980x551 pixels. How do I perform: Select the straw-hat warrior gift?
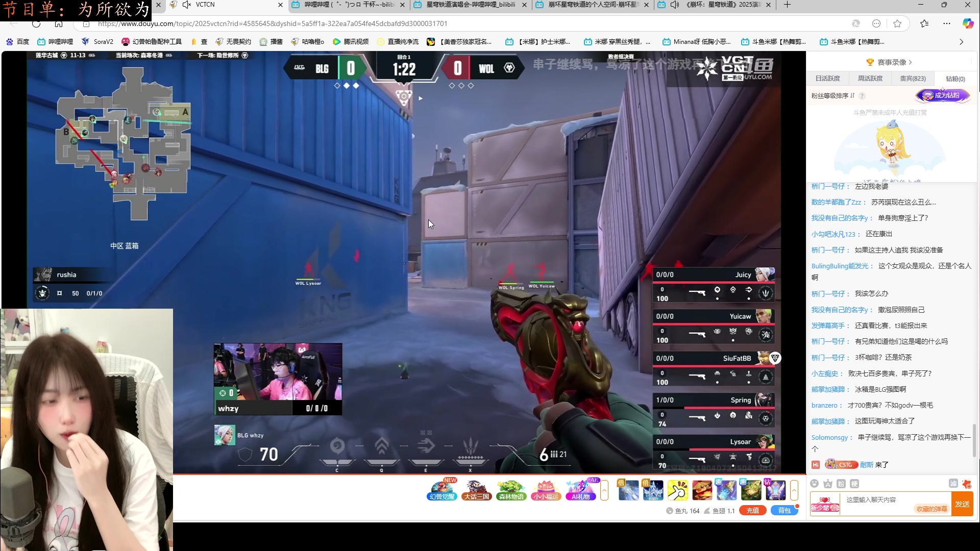[x=702, y=490]
